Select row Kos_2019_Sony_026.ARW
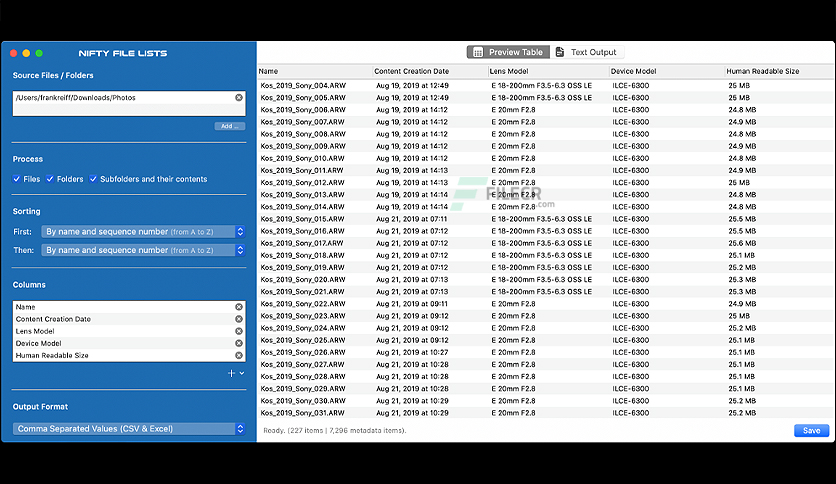Screen dimensions: 836x484 click(546, 352)
